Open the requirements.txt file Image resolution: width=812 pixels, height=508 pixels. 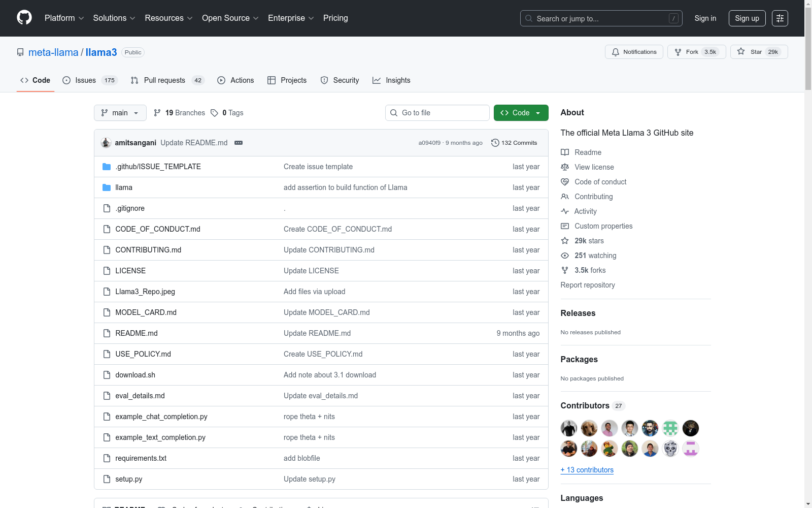click(x=141, y=458)
